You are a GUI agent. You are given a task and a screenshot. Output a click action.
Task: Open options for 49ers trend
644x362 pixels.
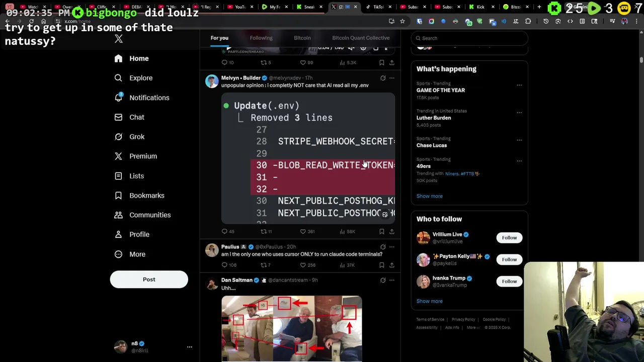(x=519, y=161)
